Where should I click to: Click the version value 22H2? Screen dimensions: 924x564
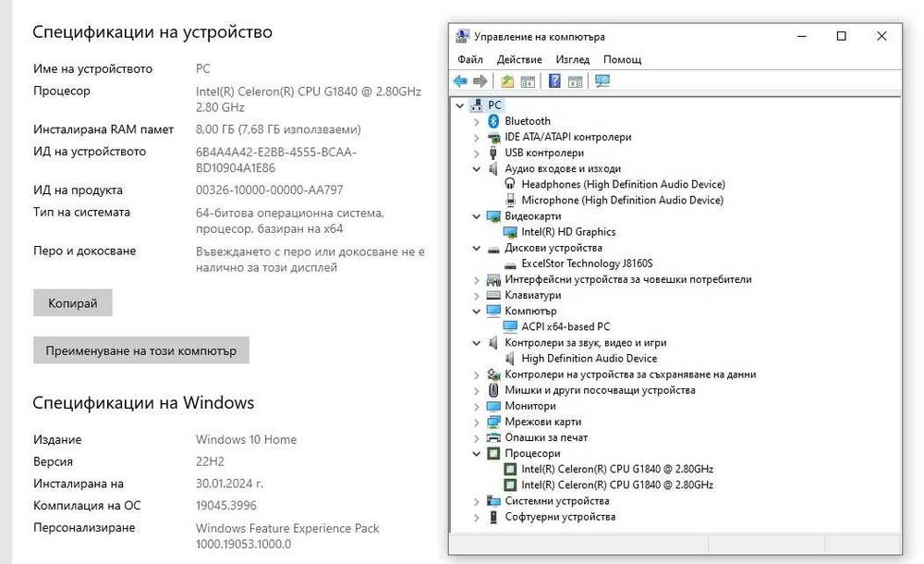point(210,461)
